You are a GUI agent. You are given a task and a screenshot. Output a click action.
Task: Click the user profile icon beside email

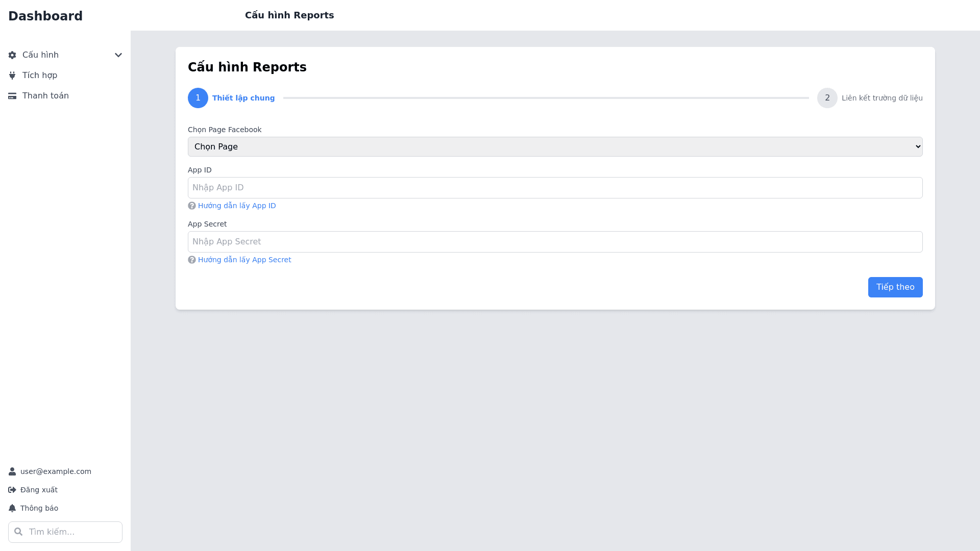[12, 471]
